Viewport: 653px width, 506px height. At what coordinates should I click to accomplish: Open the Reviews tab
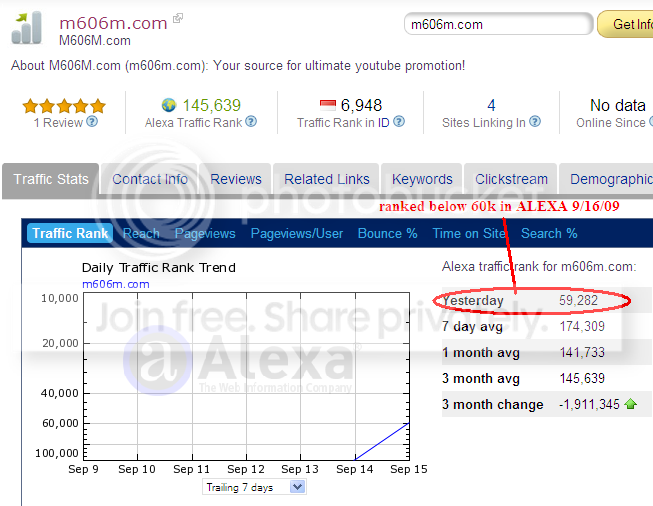[236, 179]
